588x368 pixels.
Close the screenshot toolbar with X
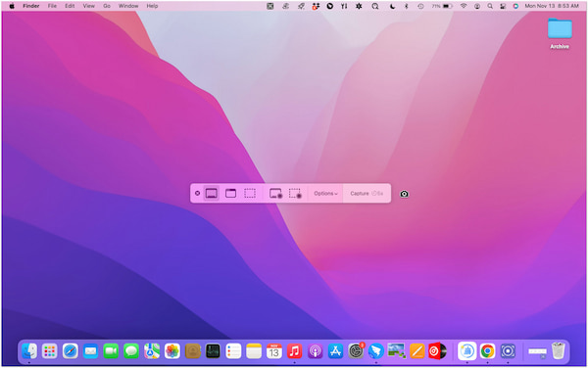pos(197,193)
